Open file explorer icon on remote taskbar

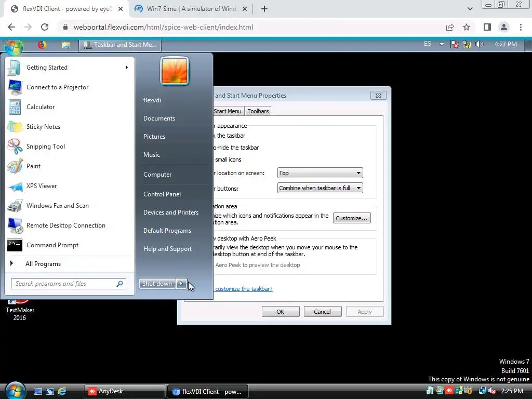pyautogui.click(x=66, y=45)
